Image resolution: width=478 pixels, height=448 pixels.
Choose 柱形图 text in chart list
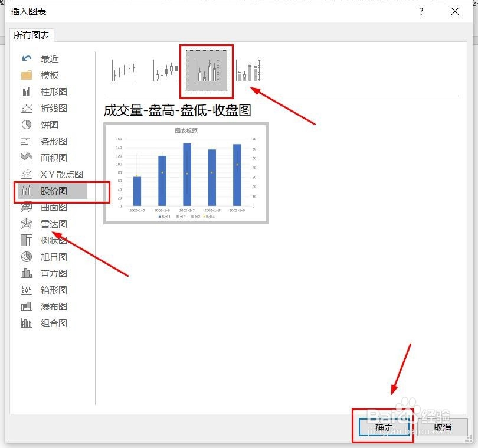pos(54,91)
